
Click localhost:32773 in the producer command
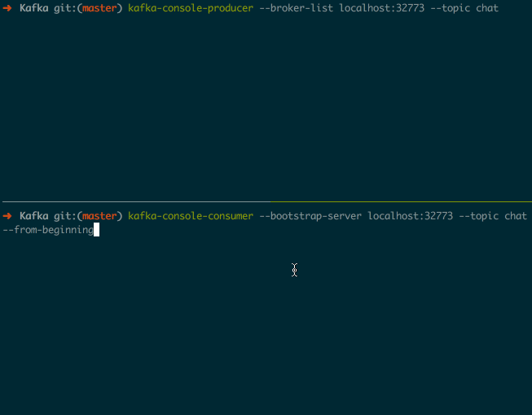[x=382, y=8]
